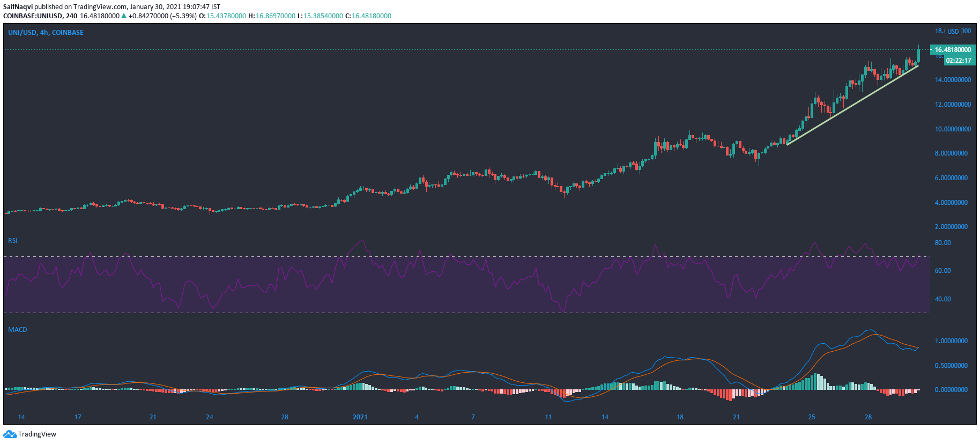Click the 2021 date label on time axis

tap(360, 417)
